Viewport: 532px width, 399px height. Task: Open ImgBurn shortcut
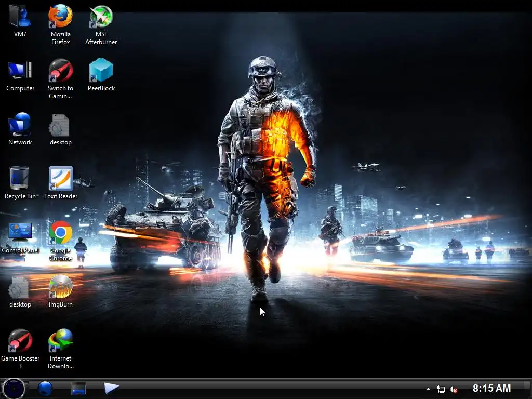(x=60, y=291)
